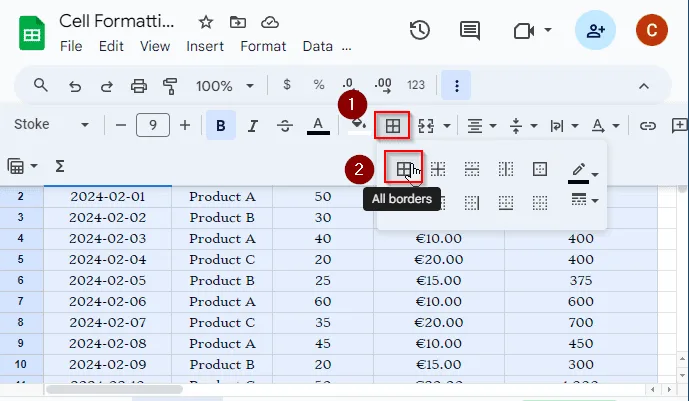Open border color pencil swatch

pyautogui.click(x=578, y=173)
